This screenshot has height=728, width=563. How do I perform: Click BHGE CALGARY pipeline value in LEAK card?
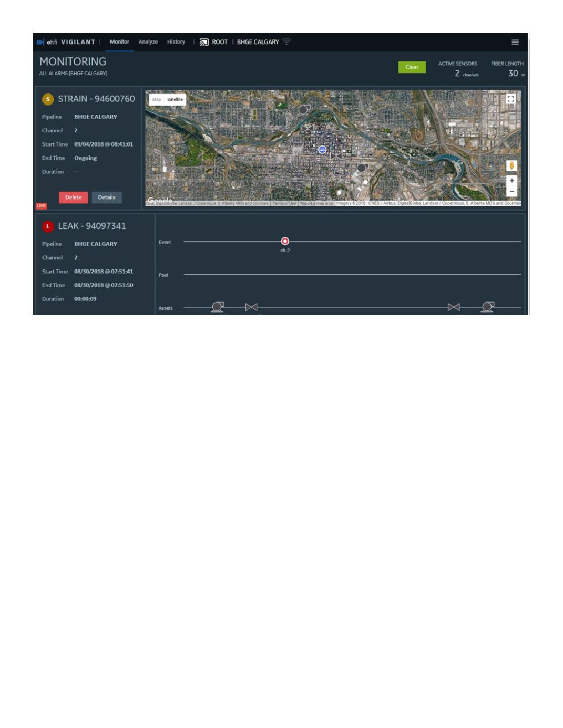(96, 244)
